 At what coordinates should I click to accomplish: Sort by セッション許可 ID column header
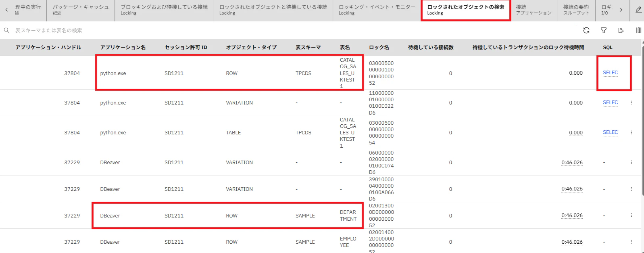point(186,48)
